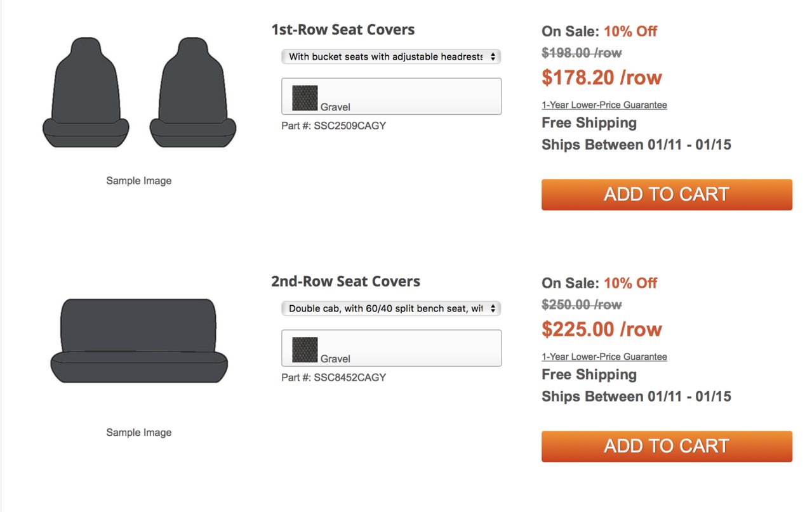
Task: Click the $178.20 /row sale price
Action: tap(602, 77)
